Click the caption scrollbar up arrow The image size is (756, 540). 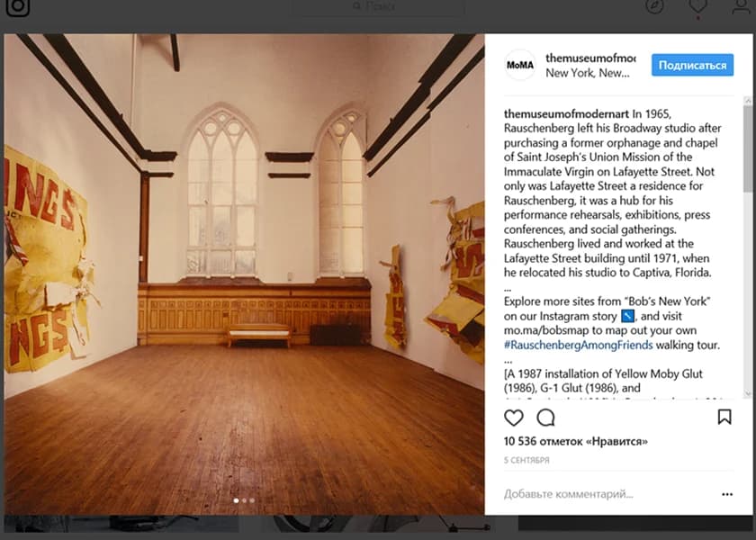click(x=748, y=101)
